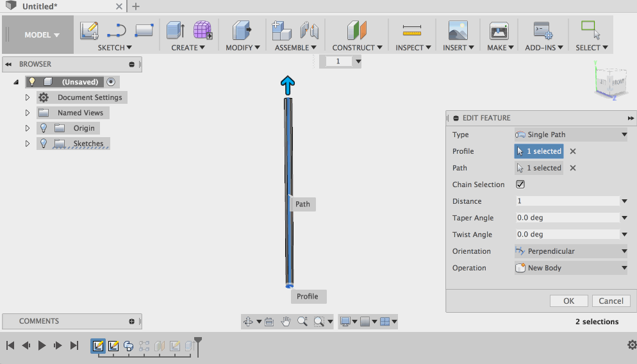Open the Orientation Perpendicular dropdown
637x364 pixels.
pyautogui.click(x=570, y=251)
